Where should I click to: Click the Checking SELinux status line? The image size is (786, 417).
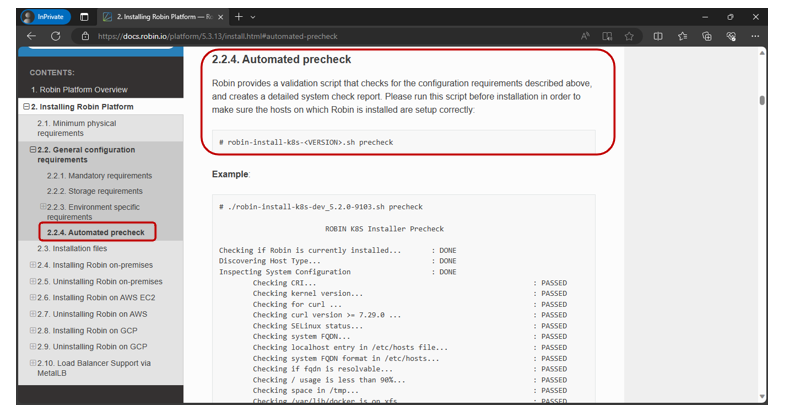click(308, 326)
